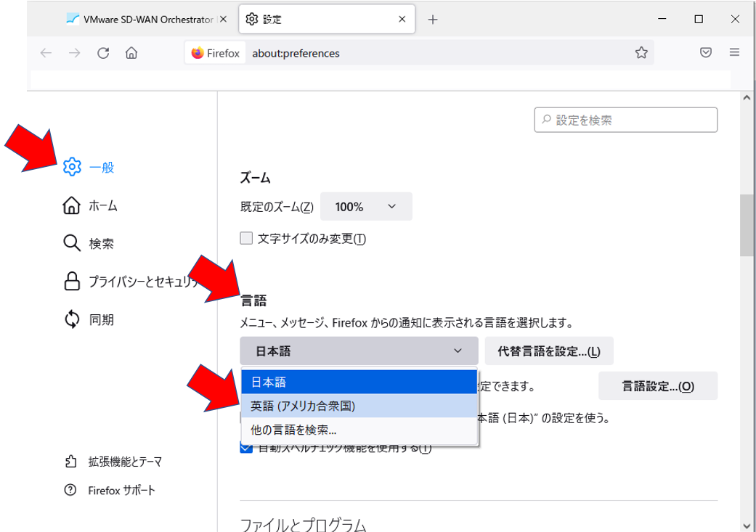This screenshot has width=756, height=532.
Task: Reload the current page
Action: [103, 53]
